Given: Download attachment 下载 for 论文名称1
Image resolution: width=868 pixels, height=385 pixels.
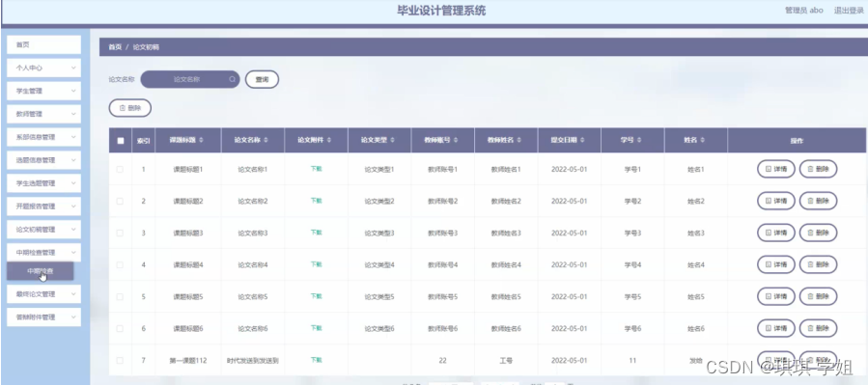Looking at the screenshot, I should [316, 169].
